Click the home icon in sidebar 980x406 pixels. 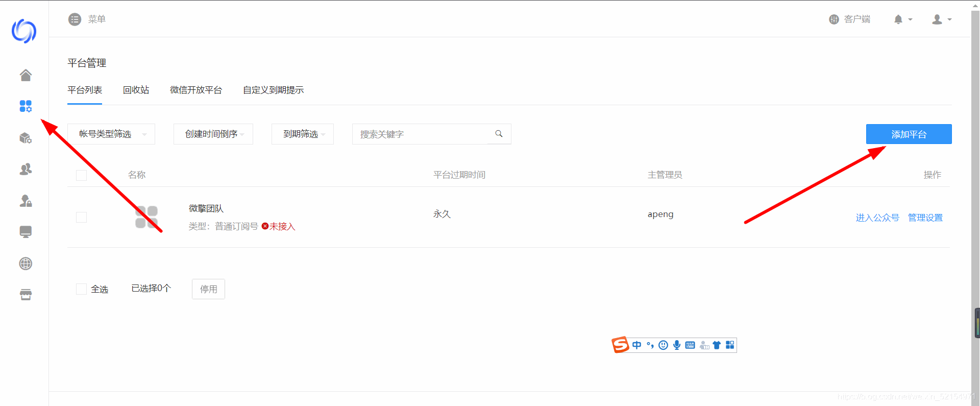[x=26, y=75]
